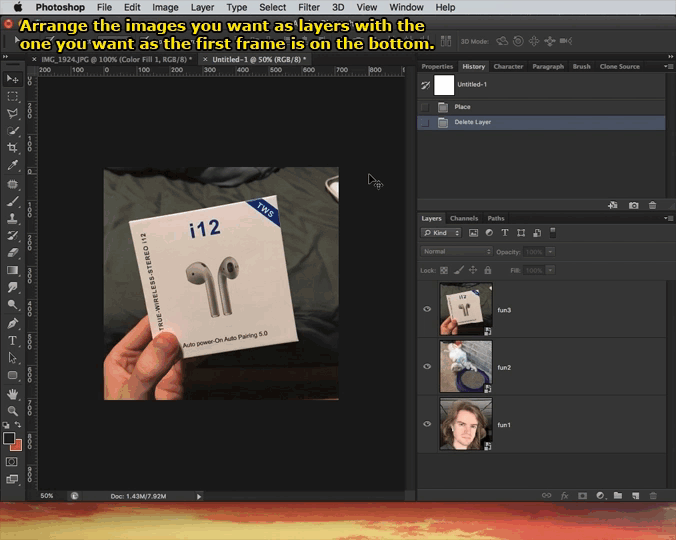Switch to the Channels tab
This screenshot has height=540, width=676.
(x=464, y=218)
